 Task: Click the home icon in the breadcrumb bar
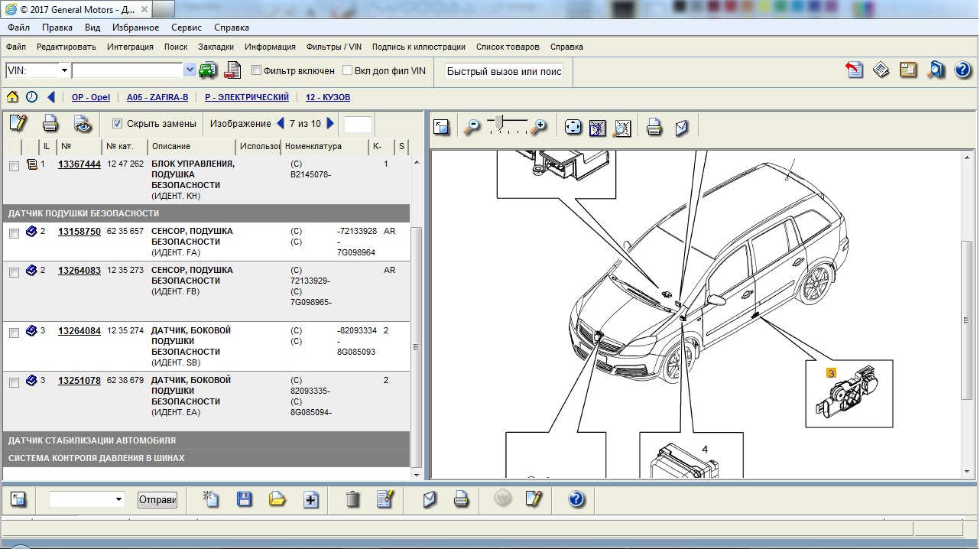pyautogui.click(x=13, y=97)
